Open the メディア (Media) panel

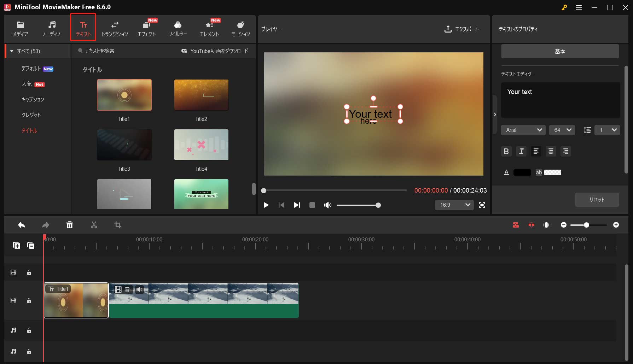[x=20, y=28]
